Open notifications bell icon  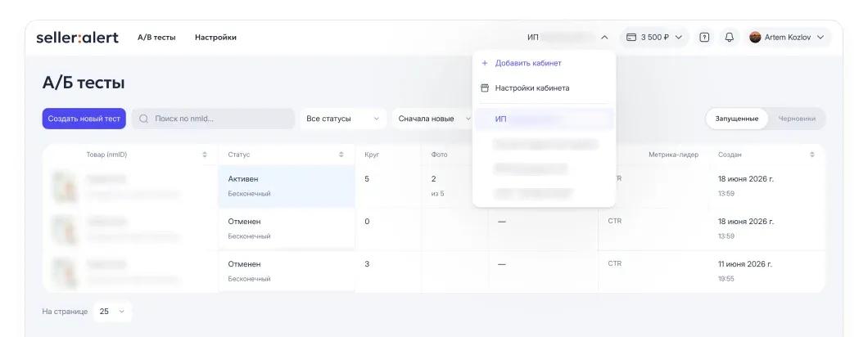[x=730, y=38]
